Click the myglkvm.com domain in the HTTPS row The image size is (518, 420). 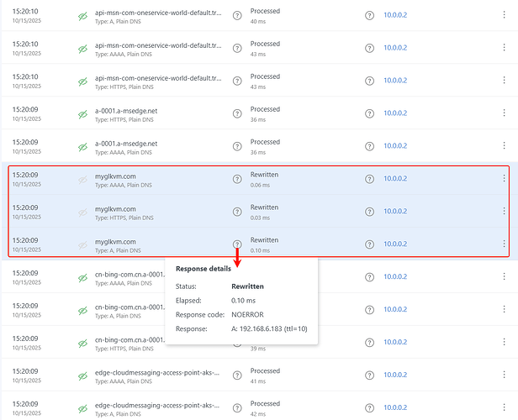[115, 207]
